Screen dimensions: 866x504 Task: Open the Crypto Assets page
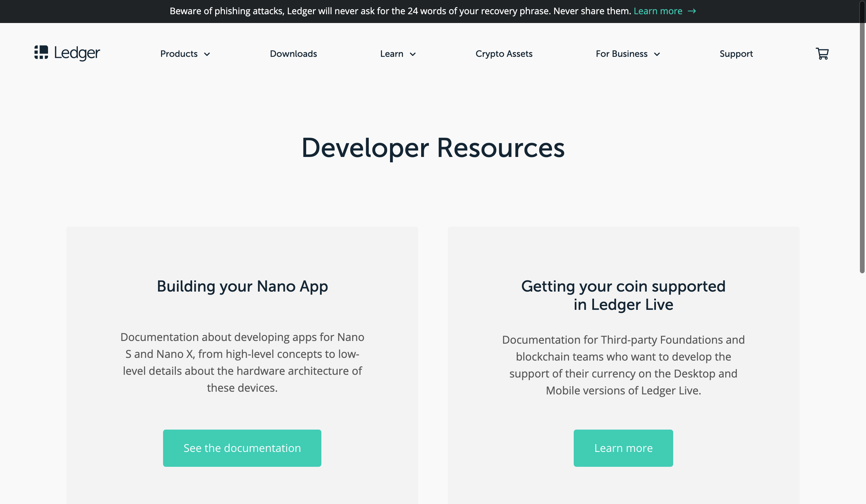click(504, 54)
